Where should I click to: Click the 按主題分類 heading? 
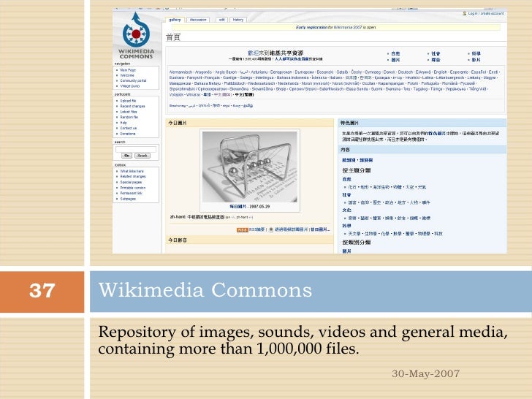point(357,170)
